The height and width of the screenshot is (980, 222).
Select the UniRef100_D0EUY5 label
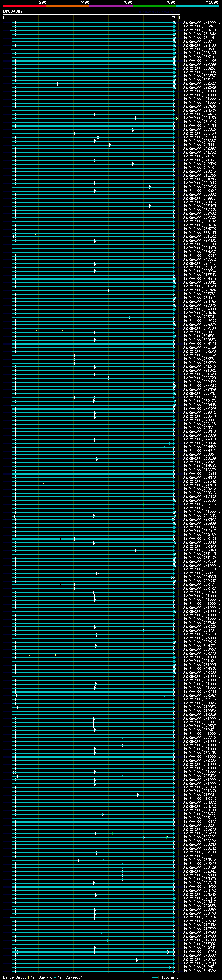coord(199,206)
